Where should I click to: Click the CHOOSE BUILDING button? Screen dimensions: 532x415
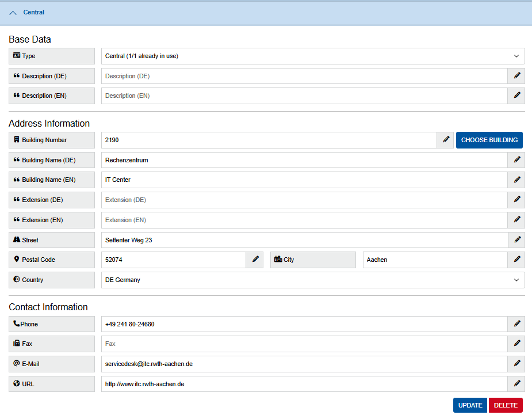489,140
